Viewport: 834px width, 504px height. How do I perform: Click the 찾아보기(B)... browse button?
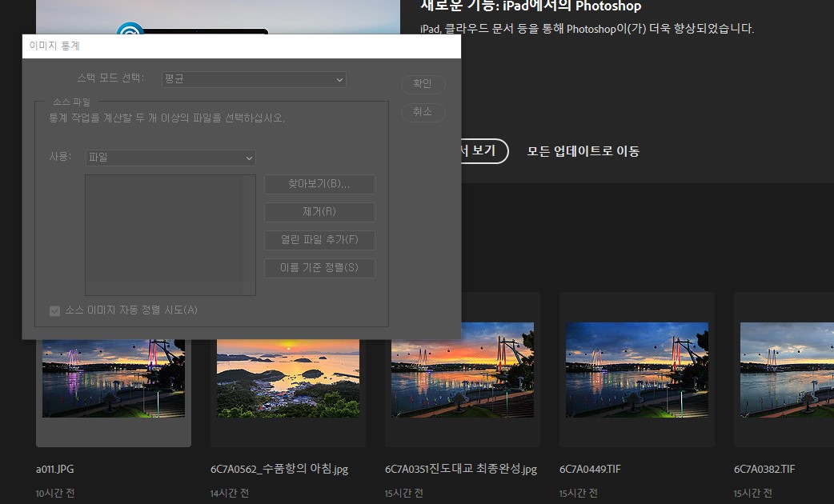click(x=319, y=184)
